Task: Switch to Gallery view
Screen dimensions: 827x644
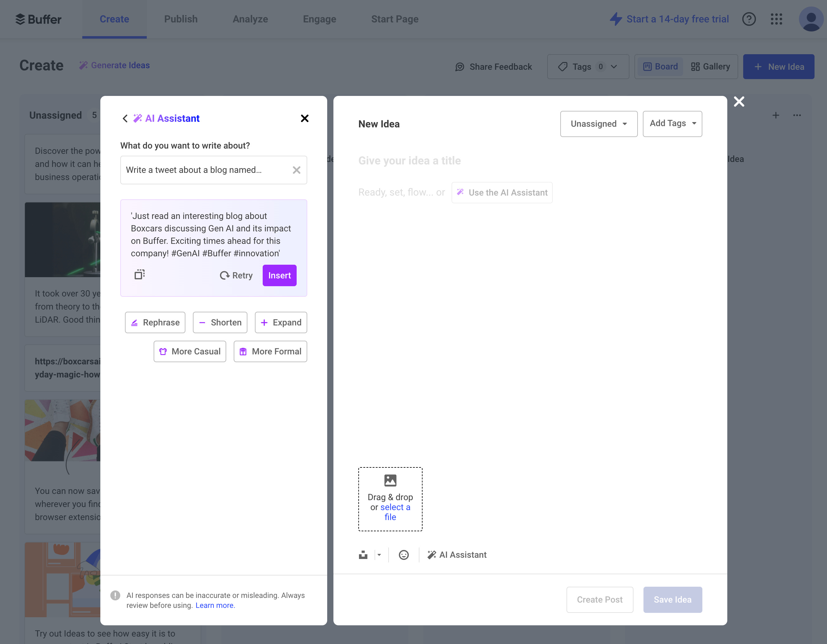Action: pos(710,67)
